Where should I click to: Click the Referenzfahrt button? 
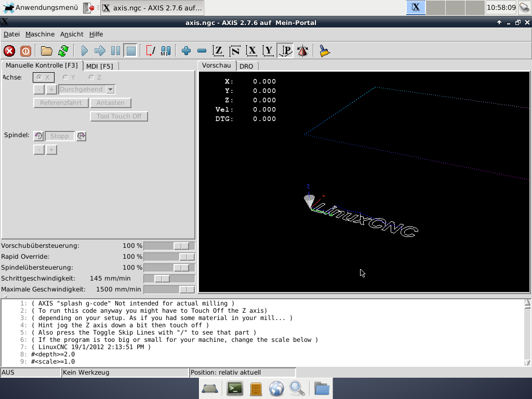click(61, 103)
